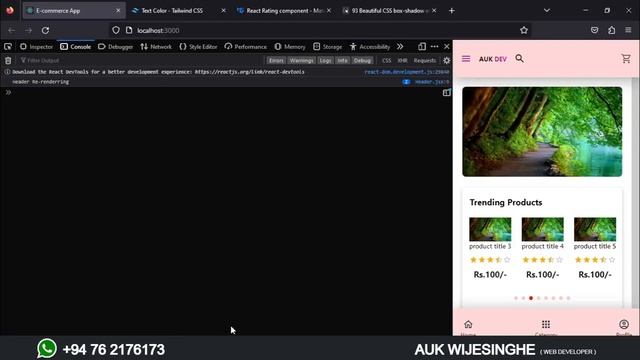The image size is (640, 360).
Task: Open the Inspector tab
Action: [37, 47]
